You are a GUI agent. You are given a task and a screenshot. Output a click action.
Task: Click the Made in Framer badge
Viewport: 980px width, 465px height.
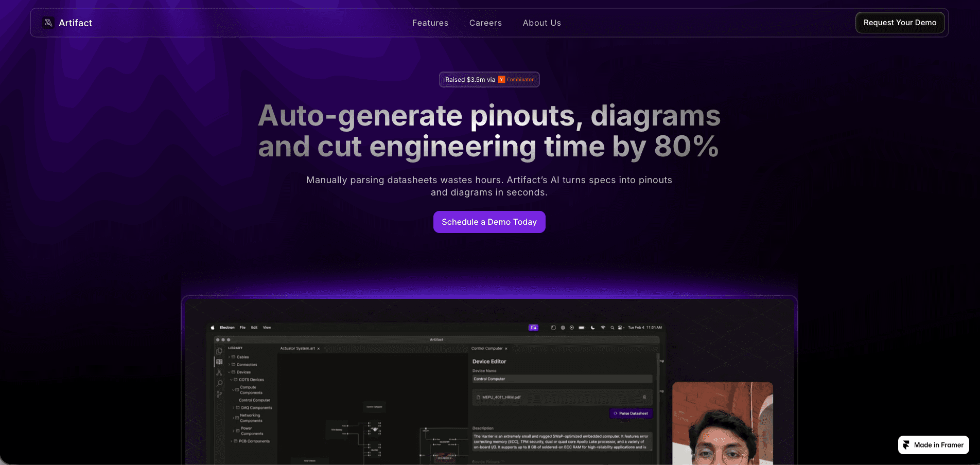[934, 445]
